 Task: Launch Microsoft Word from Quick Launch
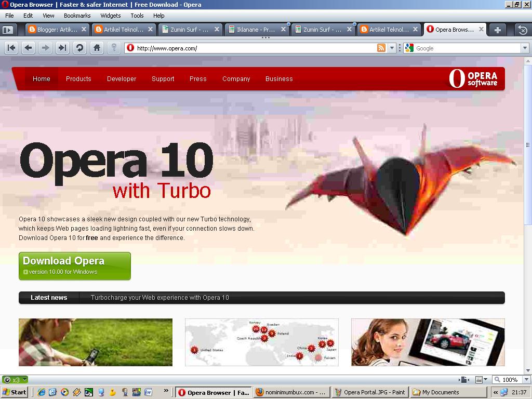pyautogui.click(x=148, y=392)
